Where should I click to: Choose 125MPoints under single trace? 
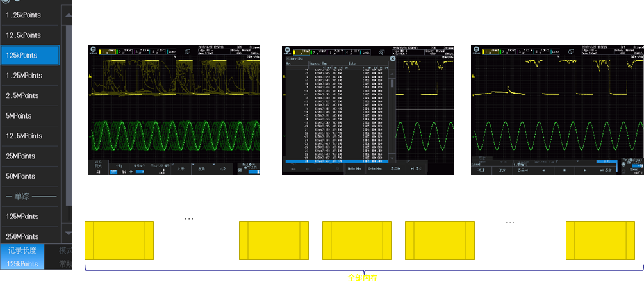tap(29, 217)
